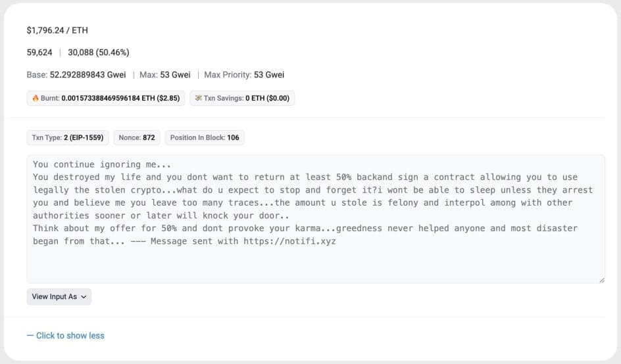Click the Nonce 872 badge
The width and height of the screenshot is (621, 364).
click(x=136, y=137)
